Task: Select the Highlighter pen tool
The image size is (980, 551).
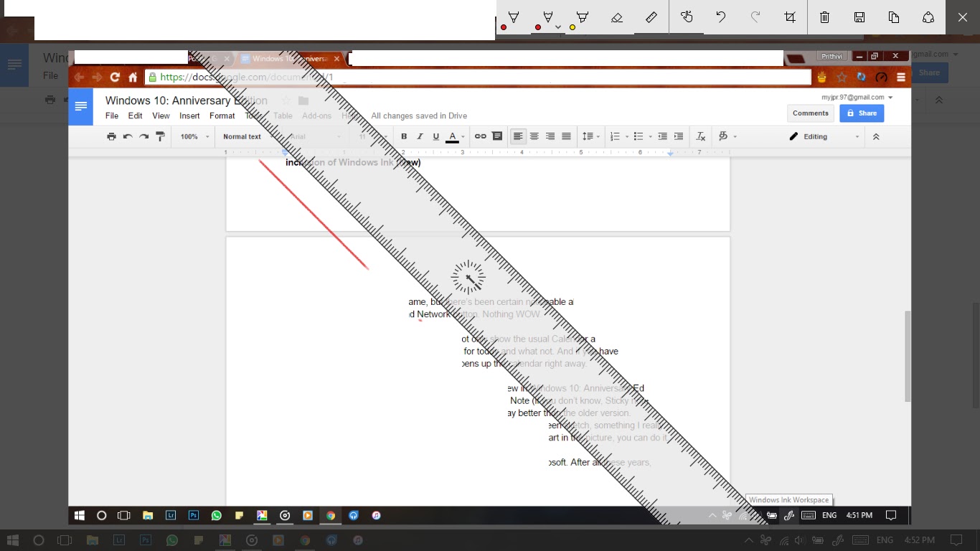Action: (x=583, y=17)
